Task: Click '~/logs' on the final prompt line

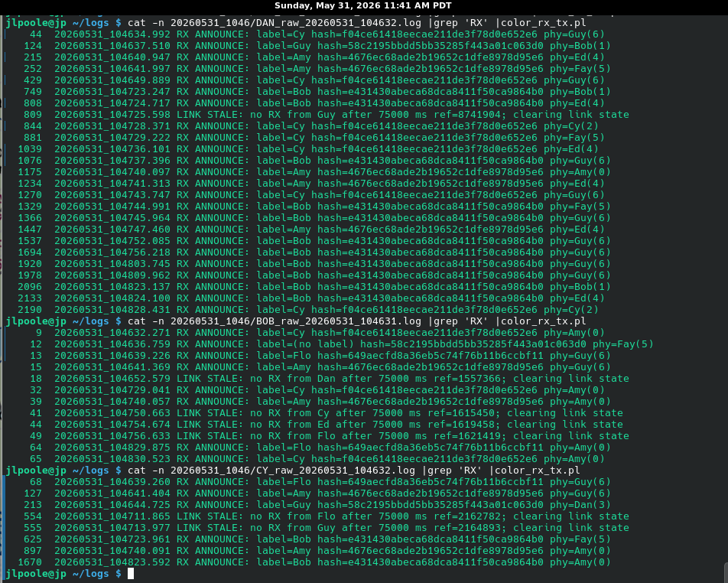Action: 90,574
